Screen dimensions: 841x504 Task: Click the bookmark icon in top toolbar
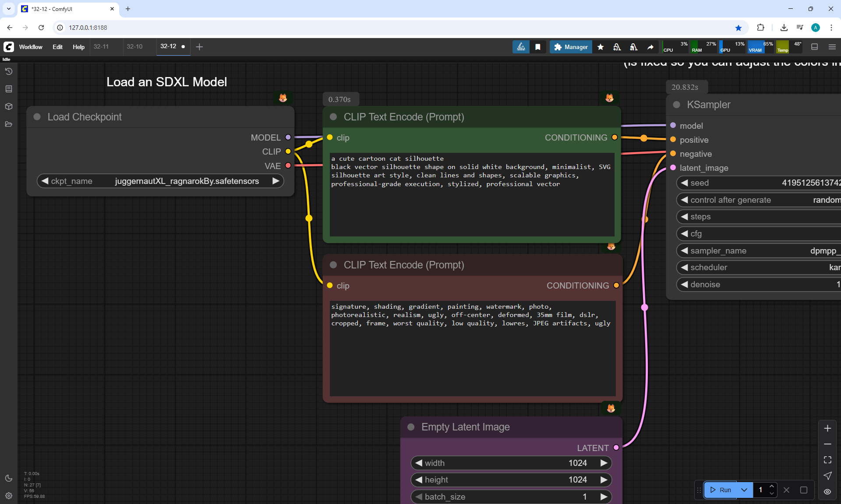538,47
